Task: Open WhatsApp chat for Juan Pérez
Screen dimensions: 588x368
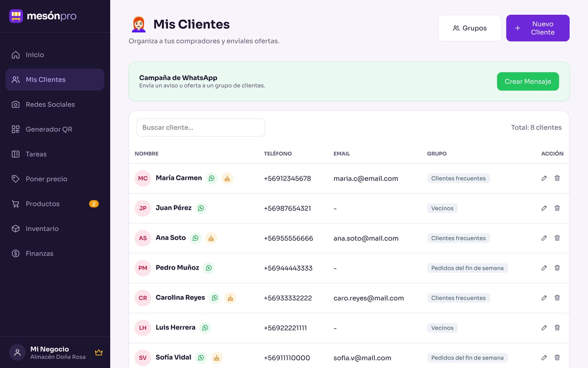Action: click(x=201, y=208)
